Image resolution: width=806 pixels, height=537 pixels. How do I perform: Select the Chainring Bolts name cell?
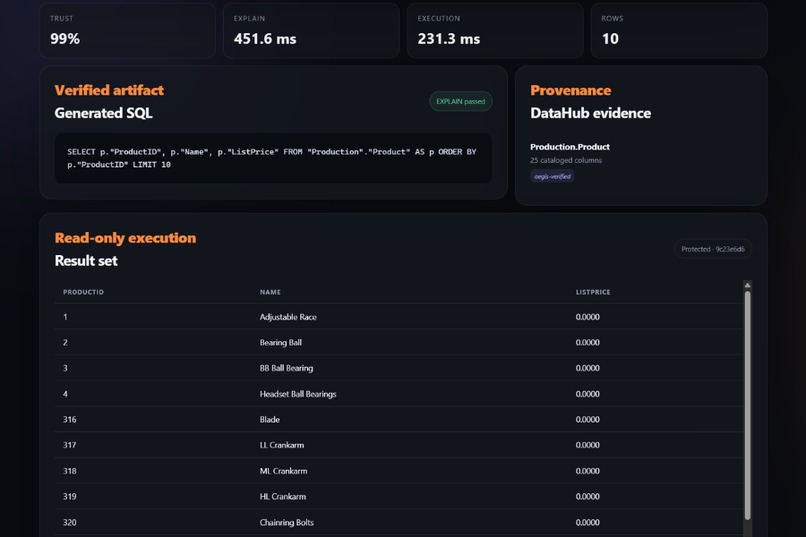(286, 522)
